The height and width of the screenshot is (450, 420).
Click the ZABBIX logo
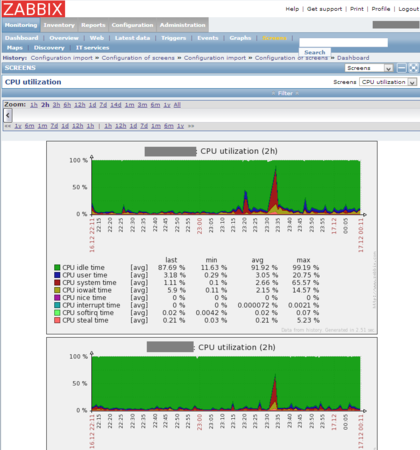pos(33,9)
